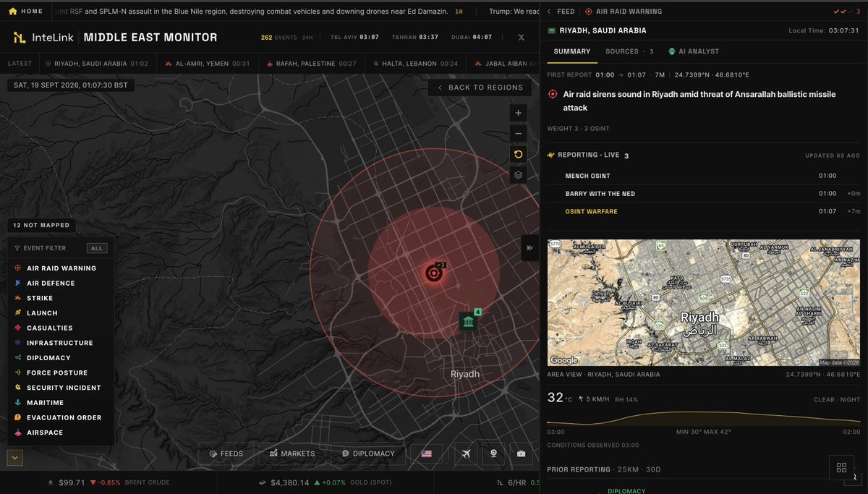Click the Saudi flag beside Riyadh title
Image resolution: width=868 pixels, height=494 pixels.
point(552,30)
